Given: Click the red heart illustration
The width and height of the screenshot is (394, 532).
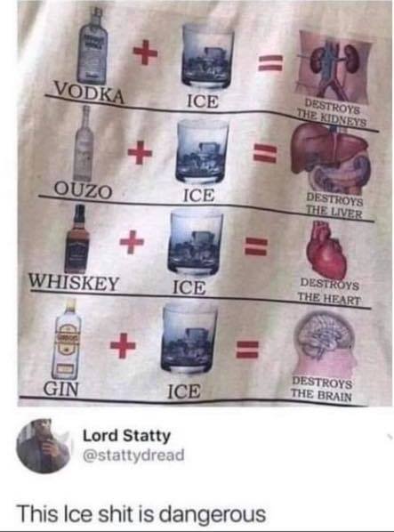Looking at the screenshot, I should pyautogui.click(x=326, y=250).
